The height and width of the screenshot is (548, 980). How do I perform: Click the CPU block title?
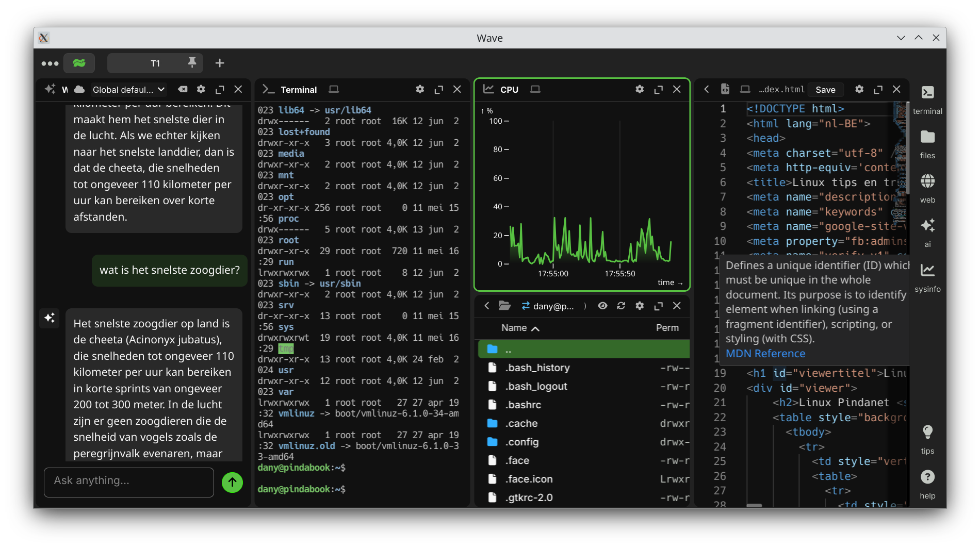509,90
